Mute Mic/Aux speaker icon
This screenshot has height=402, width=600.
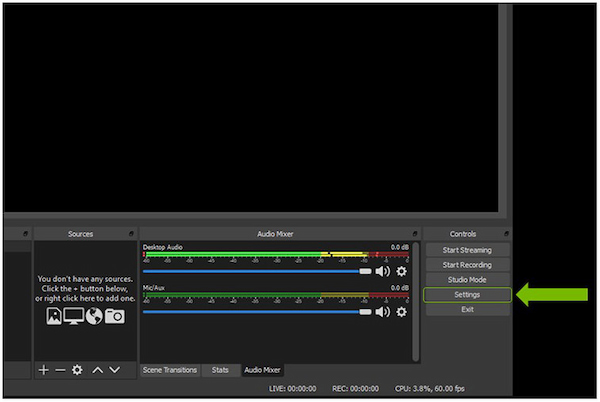point(383,312)
